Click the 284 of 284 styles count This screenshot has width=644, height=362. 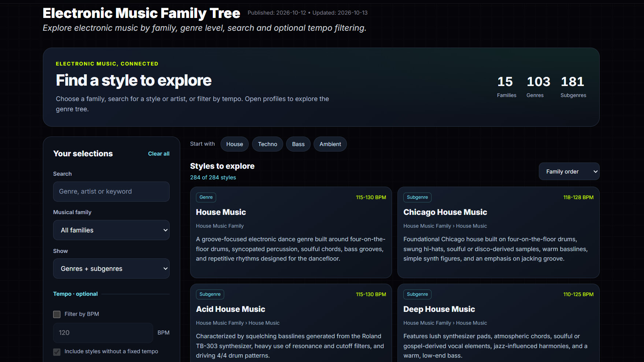(x=213, y=178)
